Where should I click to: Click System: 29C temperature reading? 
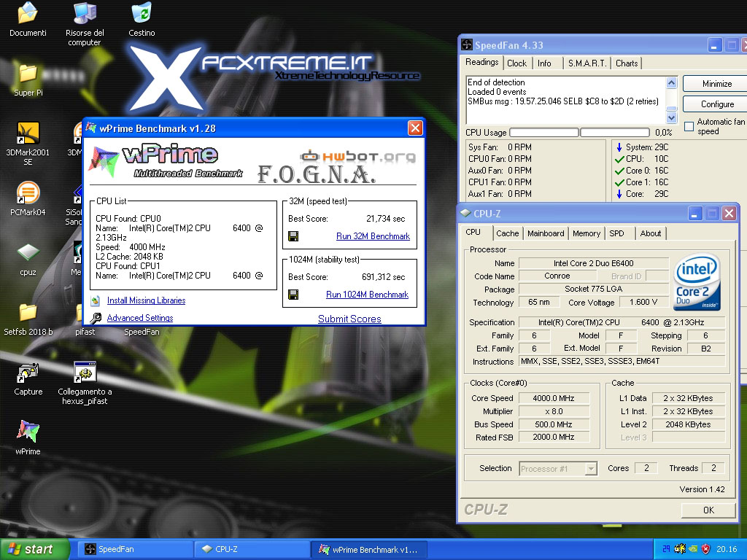[x=642, y=147]
